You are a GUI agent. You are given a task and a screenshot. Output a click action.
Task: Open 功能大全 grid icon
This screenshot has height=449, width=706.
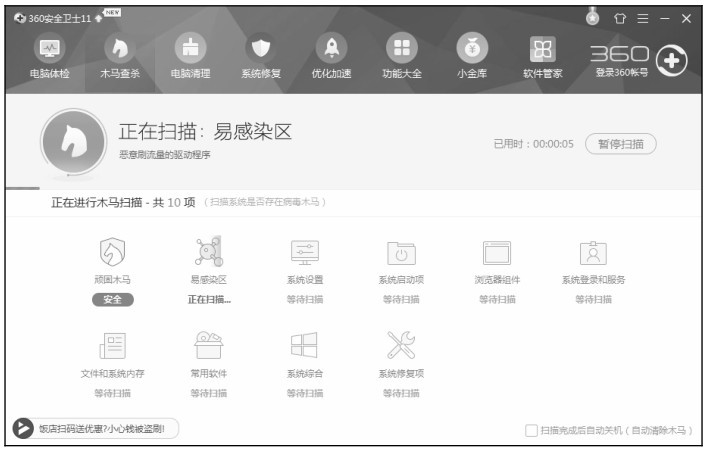coord(402,49)
